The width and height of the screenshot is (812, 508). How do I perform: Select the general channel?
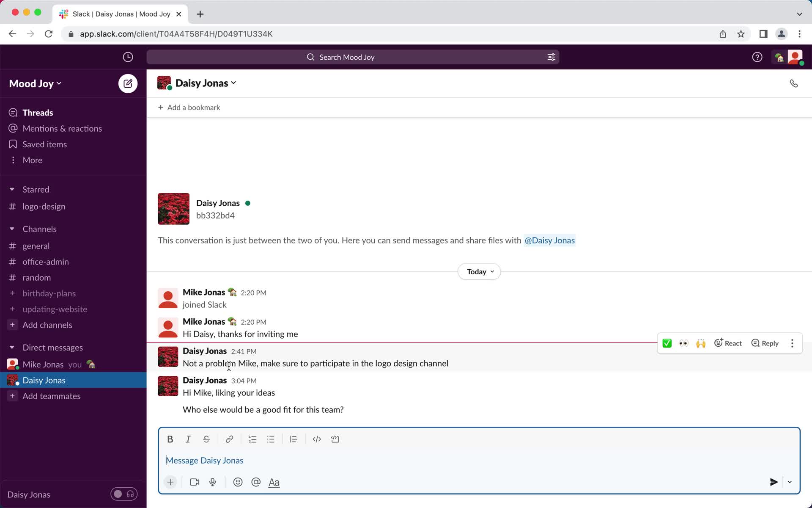point(36,245)
